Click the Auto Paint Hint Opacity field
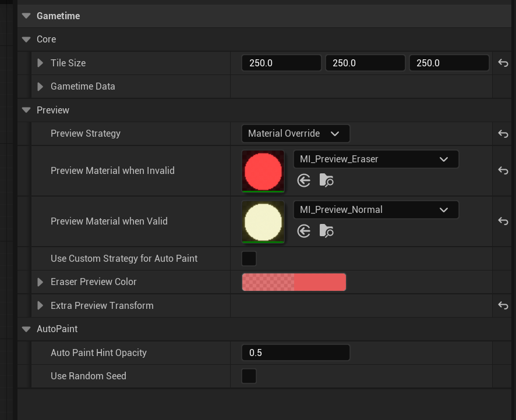 [295, 353]
